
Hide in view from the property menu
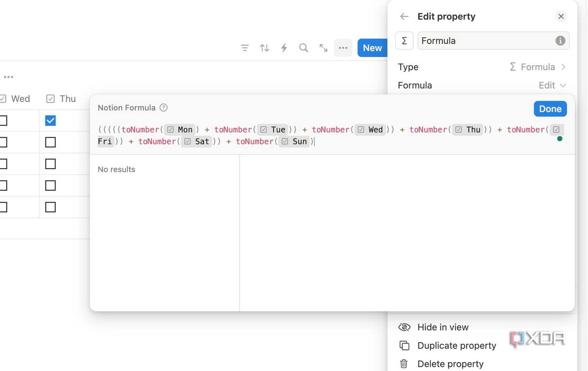click(x=482, y=327)
